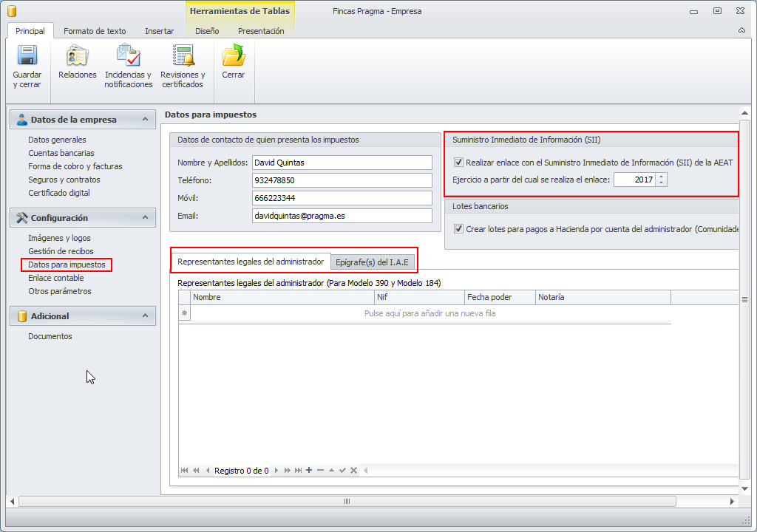Screen dimensions: 757x532
Task: Open Documentos under Adicional
Action: point(50,336)
